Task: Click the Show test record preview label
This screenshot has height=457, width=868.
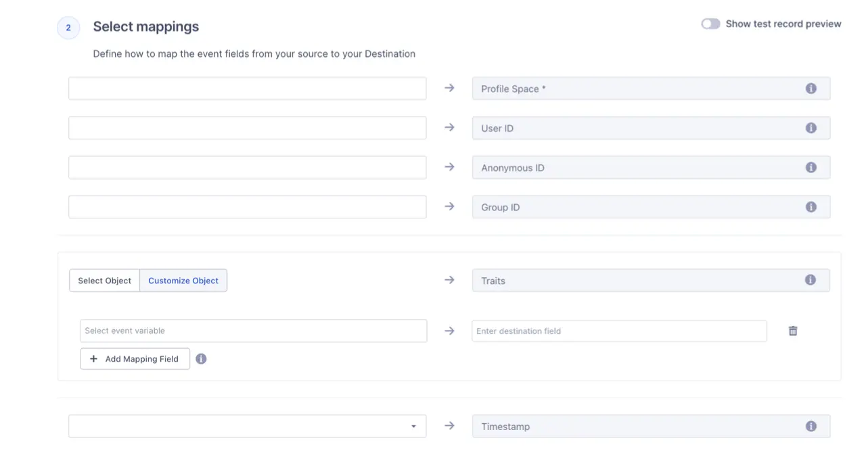Action: tap(783, 24)
